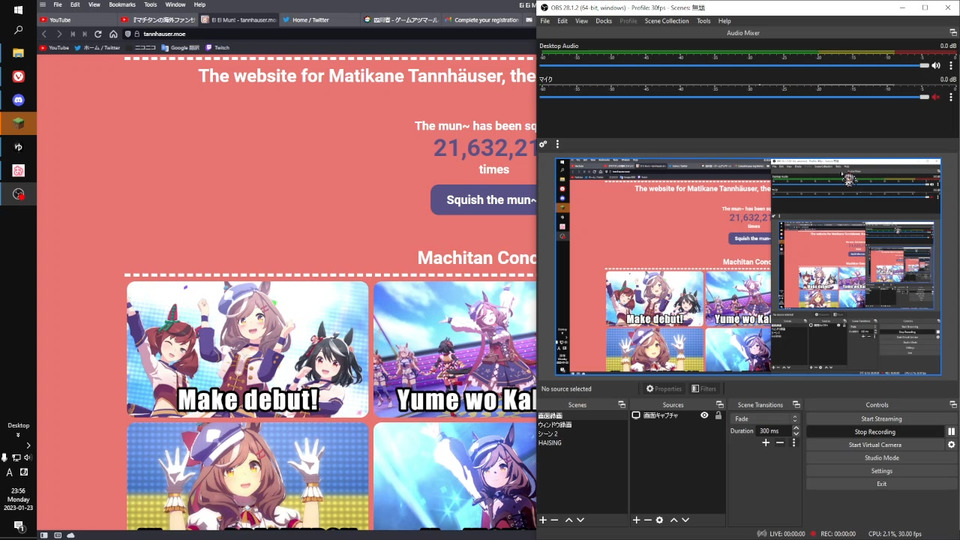The height and width of the screenshot is (540, 960).
Task: Open source properties gear in Sources toolbar
Action: click(x=659, y=520)
